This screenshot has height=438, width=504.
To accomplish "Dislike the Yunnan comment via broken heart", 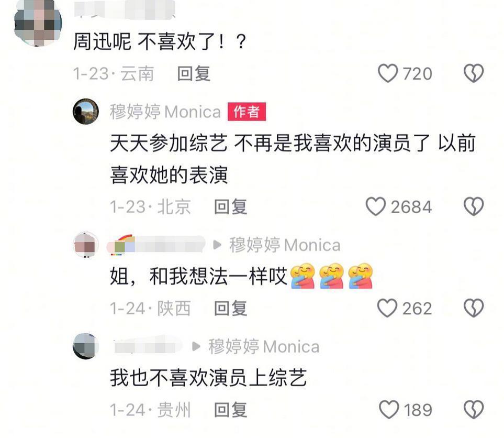I will [474, 73].
